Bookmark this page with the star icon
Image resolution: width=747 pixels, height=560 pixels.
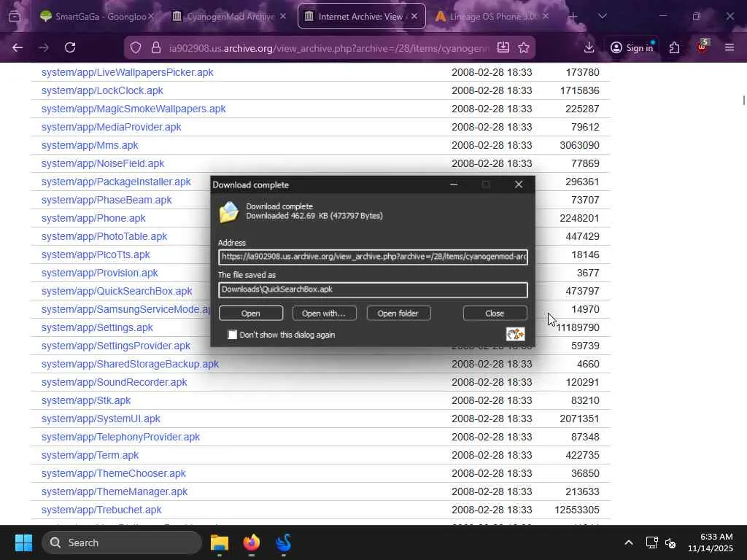pyautogui.click(x=524, y=47)
